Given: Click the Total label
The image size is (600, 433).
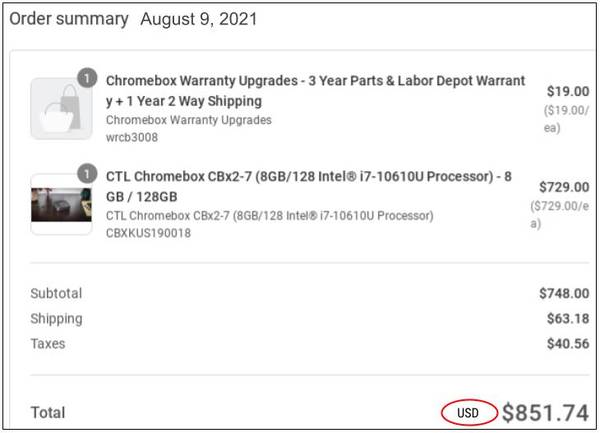Looking at the screenshot, I should (x=48, y=412).
